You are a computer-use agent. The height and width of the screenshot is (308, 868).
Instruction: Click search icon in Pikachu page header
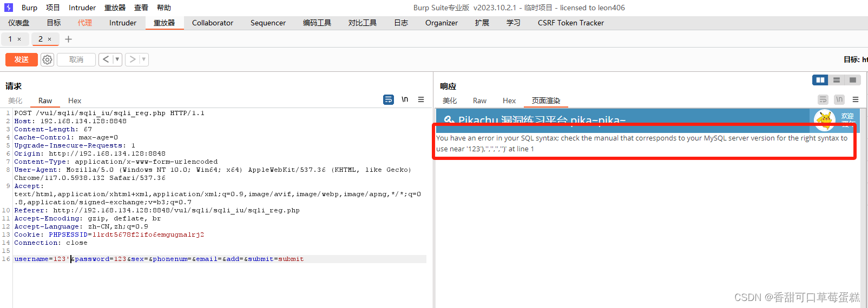pos(449,120)
